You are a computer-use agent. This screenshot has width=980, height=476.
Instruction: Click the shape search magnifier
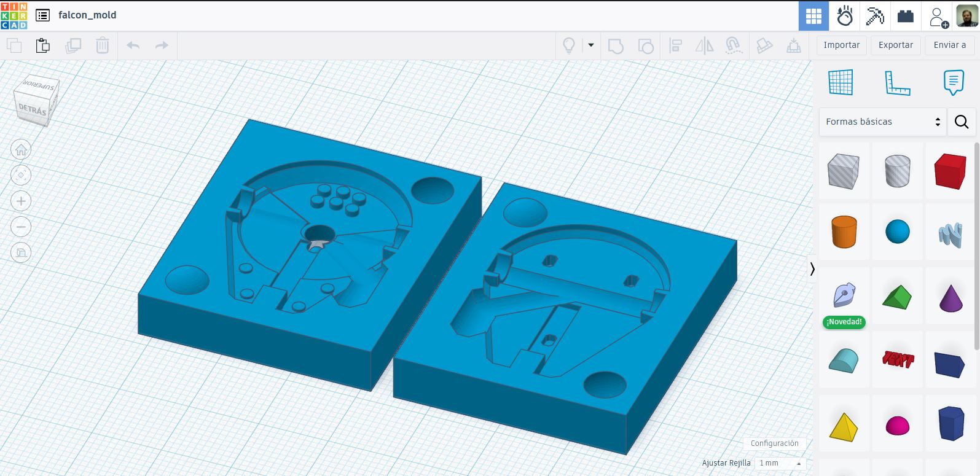(962, 122)
